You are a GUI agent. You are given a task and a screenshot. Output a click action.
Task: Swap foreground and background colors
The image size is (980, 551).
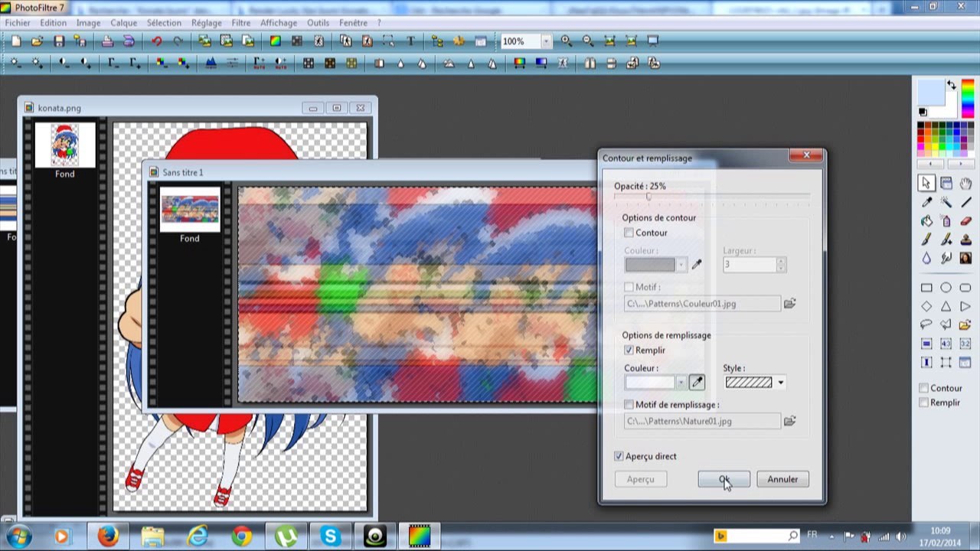click(951, 85)
